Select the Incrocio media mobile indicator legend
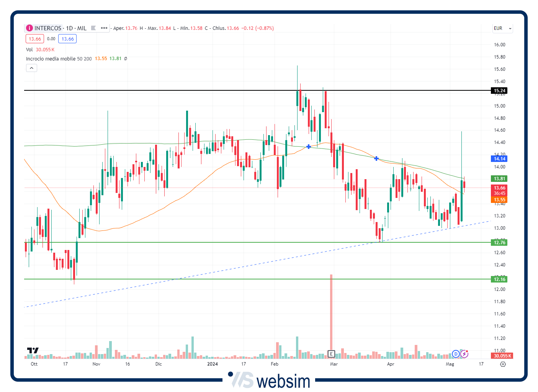 pyautogui.click(x=59, y=59)
